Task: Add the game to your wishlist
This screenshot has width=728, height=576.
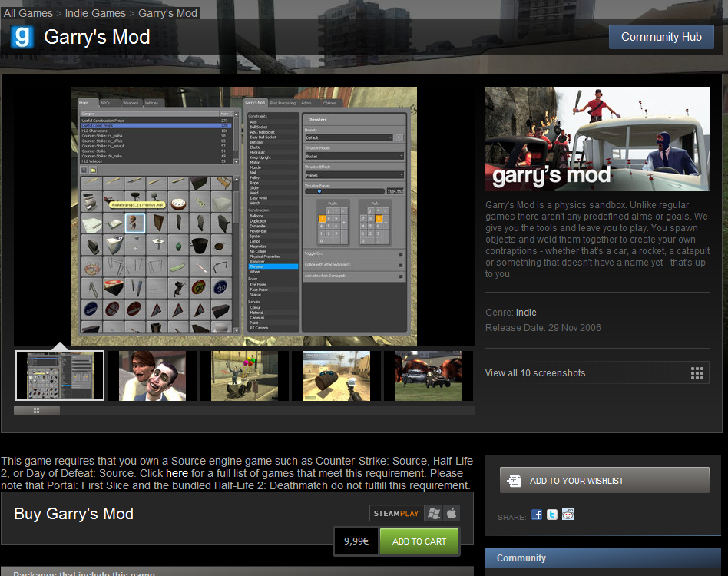Action: [604, 481]
